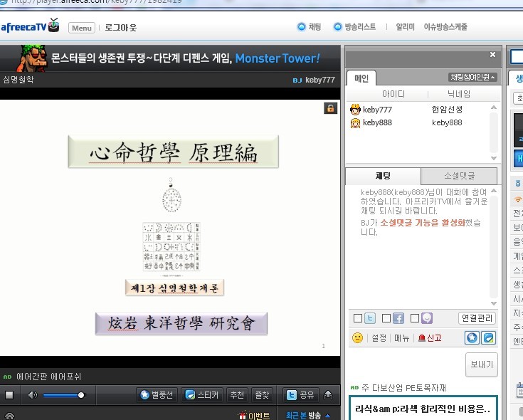Screen dimensions: 523x420
Task: Click the 보내기 send button
Action: (x=481, y=364)
